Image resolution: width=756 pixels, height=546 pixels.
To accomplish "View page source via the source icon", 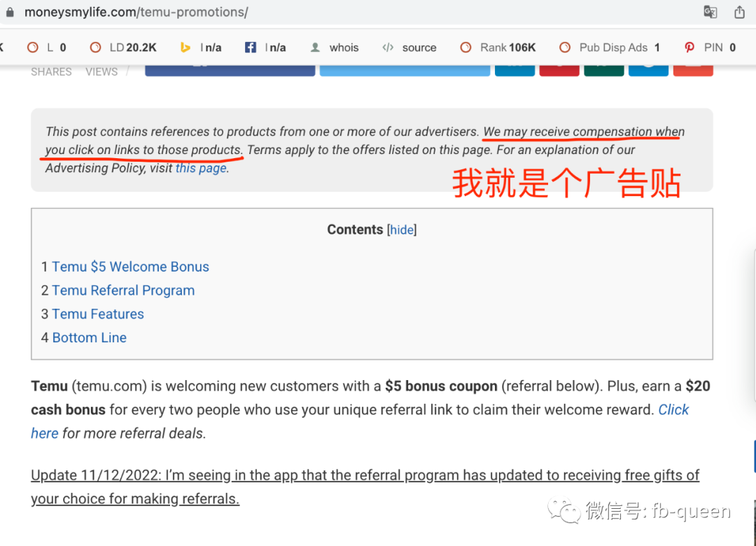I will (x=409, y=47).
